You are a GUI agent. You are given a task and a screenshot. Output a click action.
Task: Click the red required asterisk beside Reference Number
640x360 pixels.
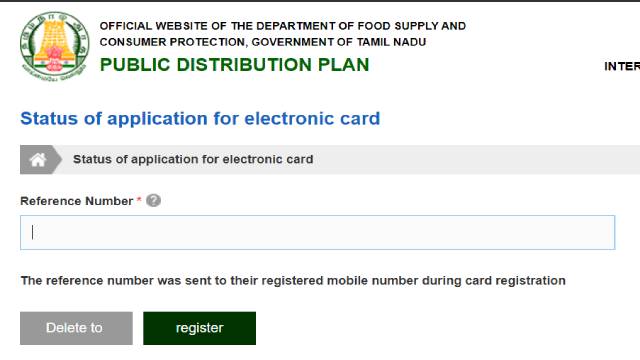pos(139,199)
